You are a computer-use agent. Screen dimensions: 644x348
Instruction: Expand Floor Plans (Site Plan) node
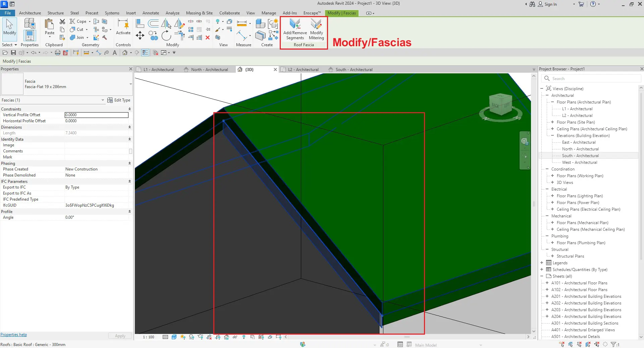point(552,122)
